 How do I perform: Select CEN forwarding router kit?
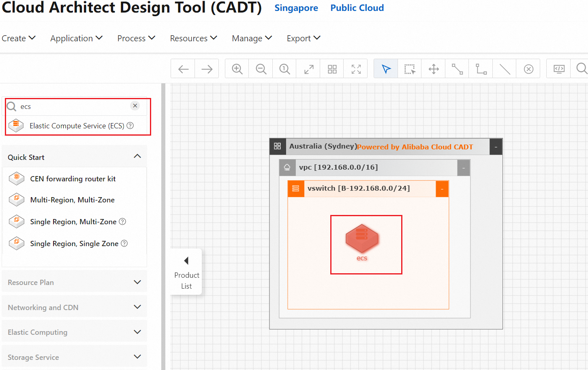coord(73,179)
